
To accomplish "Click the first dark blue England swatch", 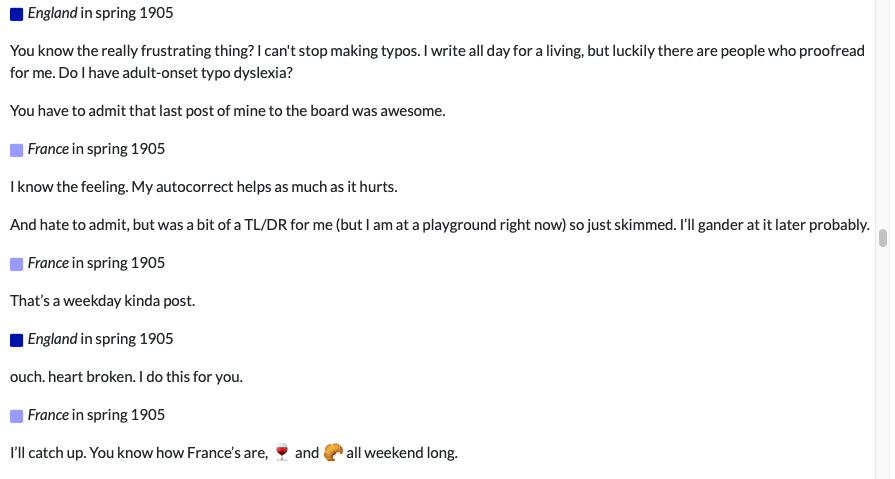I will point(17,14).
